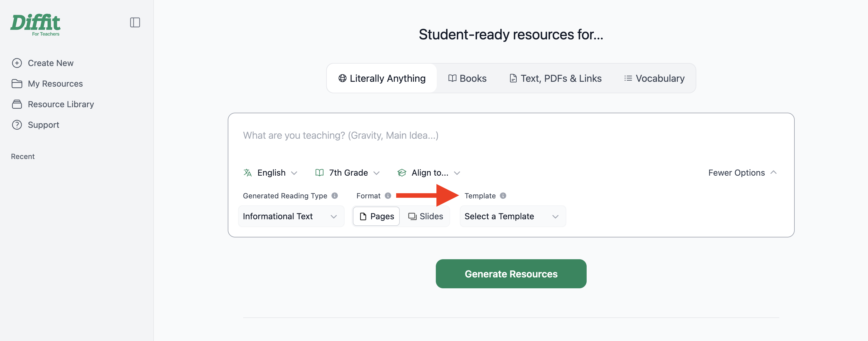The width and height of the screenshot is (868, 341).
Task: Click the 'What are you teaching?' input field
Action: coord(511,135)
